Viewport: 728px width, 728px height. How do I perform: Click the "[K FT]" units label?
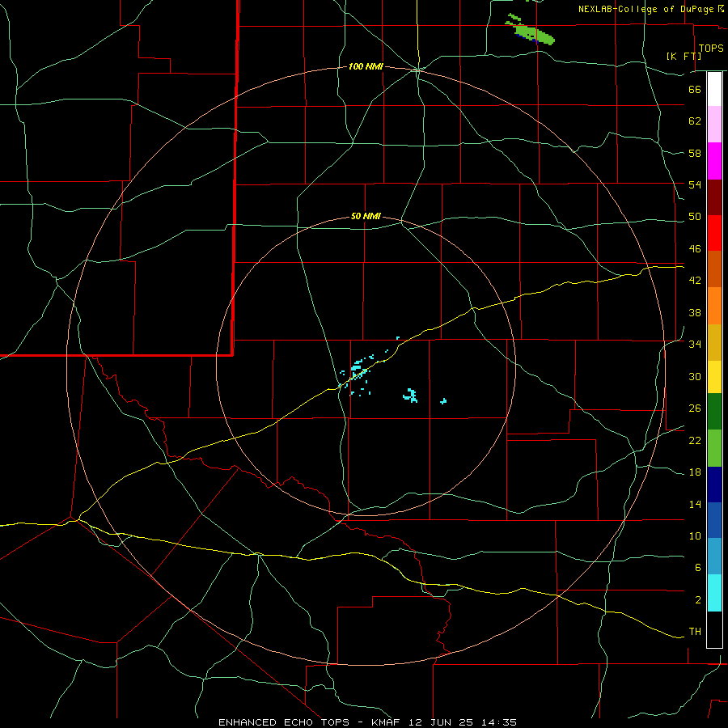coord(684,56)
